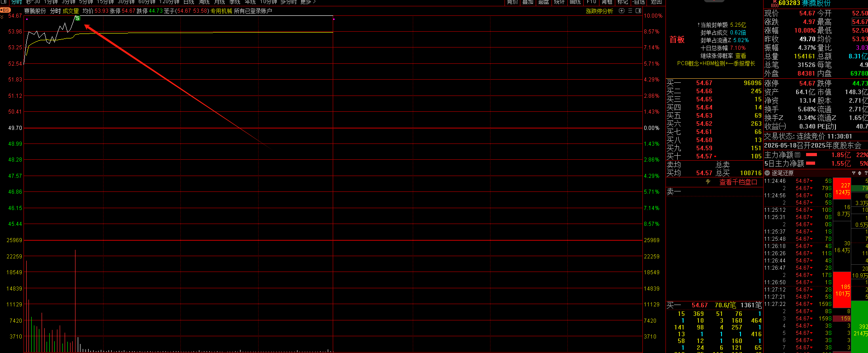
Task: Click the green S marker on the price line
Action: pyautogui.click(x=78, y=19)
